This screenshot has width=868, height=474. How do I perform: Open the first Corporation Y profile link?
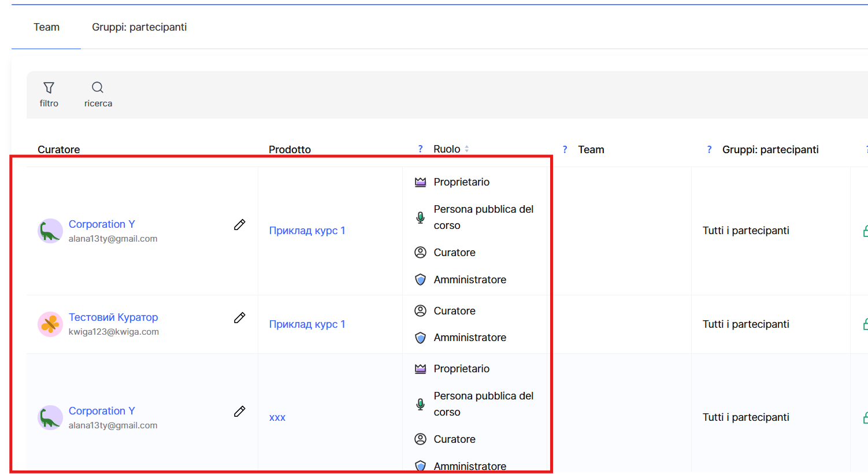[102, 224]
